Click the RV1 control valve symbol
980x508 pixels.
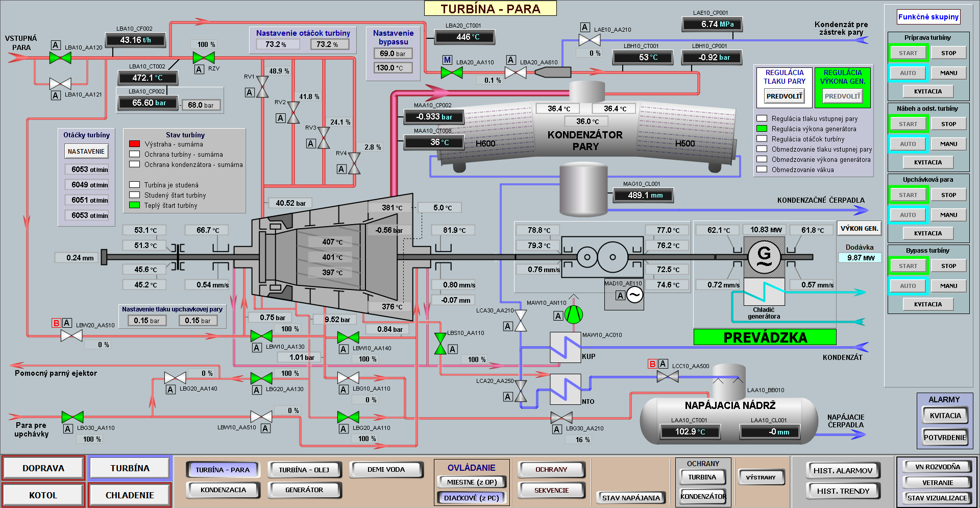262,87
